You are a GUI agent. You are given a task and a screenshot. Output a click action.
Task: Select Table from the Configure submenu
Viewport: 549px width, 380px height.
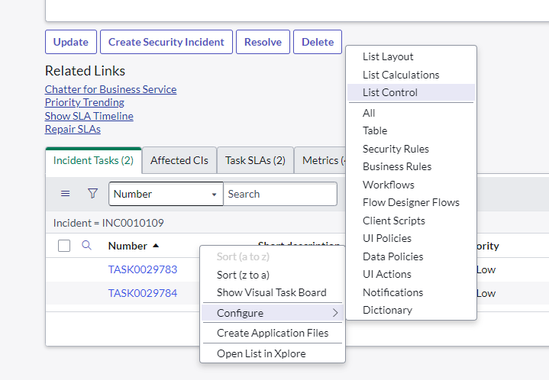tap(375, 131)
